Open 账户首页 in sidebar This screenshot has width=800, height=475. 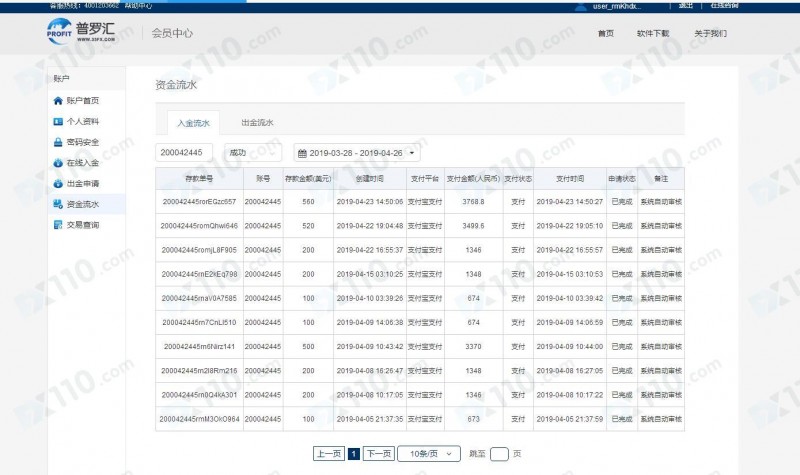(83, 101)
